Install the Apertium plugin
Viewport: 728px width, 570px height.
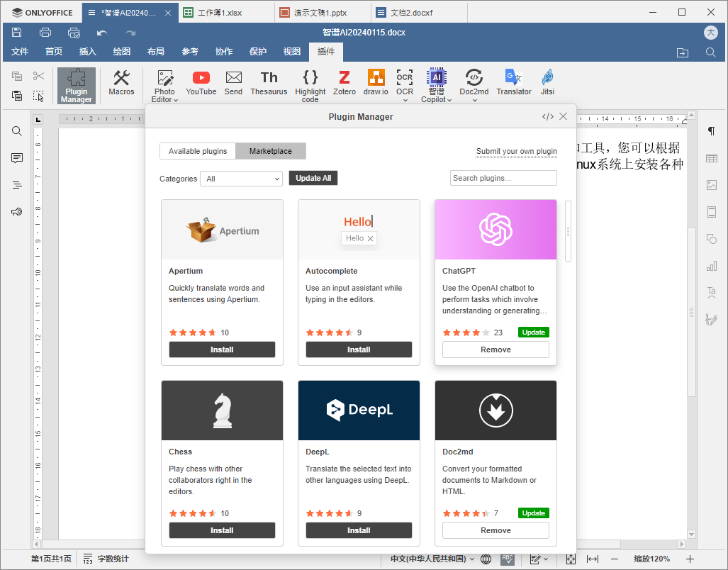(222, 350)
